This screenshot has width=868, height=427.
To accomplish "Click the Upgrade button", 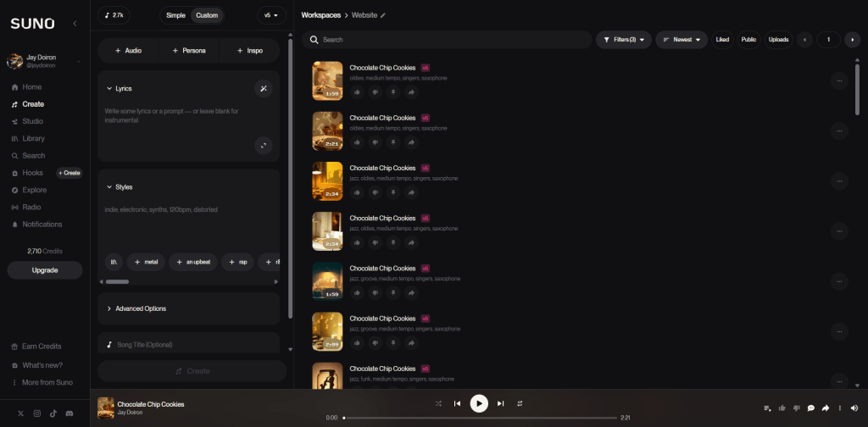I will (45, 270).
